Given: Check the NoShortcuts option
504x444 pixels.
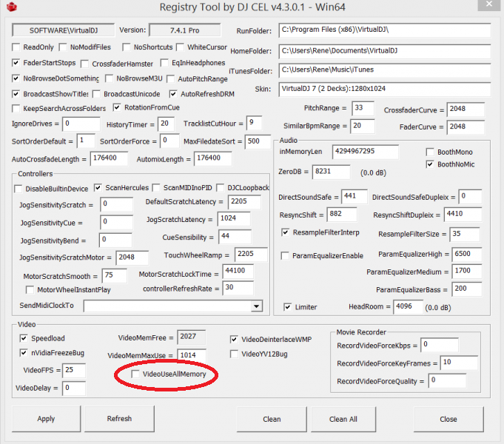Looking at the screenshot, I should pos(127,47).
